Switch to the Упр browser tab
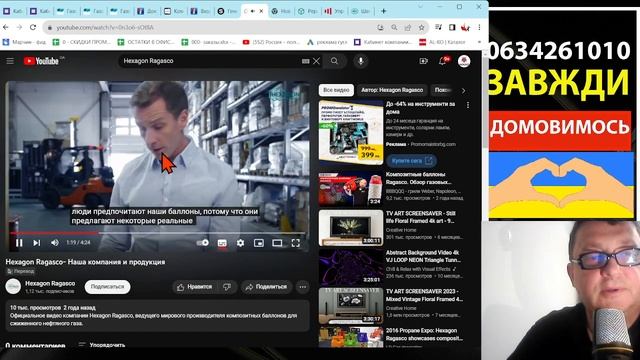640x360 pixels. [334, 11]
